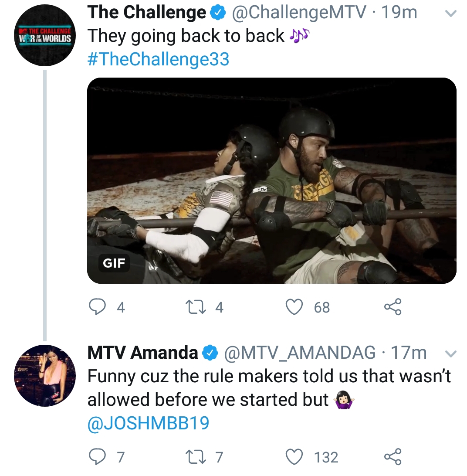
Task: Reply to MTV Amanda's tweet
Action: [97, 457]
